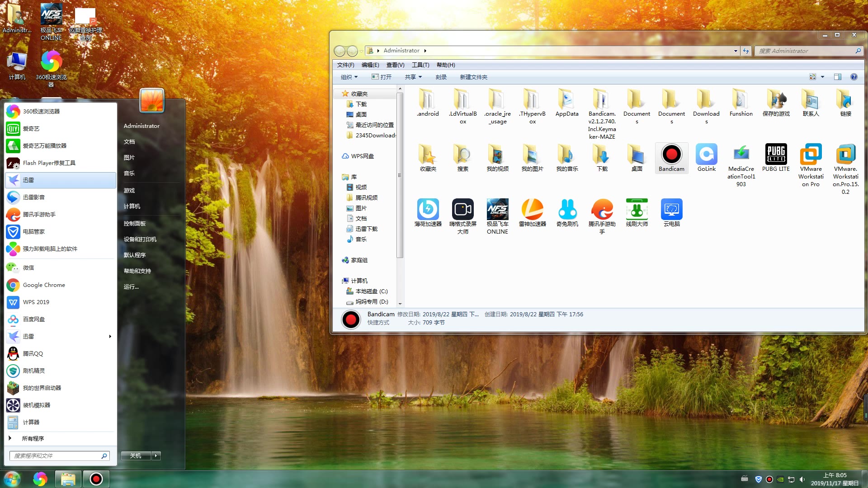Expand the 组织 dropdown in toolbar
868x488 pixels.
(x=349, y=77)
